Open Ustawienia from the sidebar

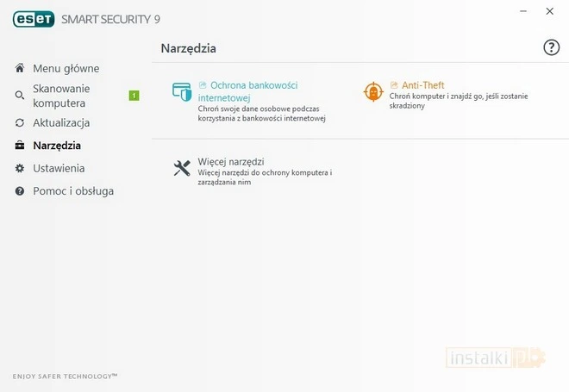click(x=59, y=168)
